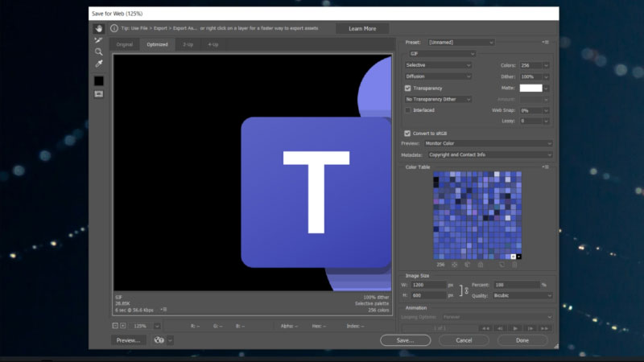Open Quality Bicubic dropdown
This screenshot has height=362, width=644.
522,295
